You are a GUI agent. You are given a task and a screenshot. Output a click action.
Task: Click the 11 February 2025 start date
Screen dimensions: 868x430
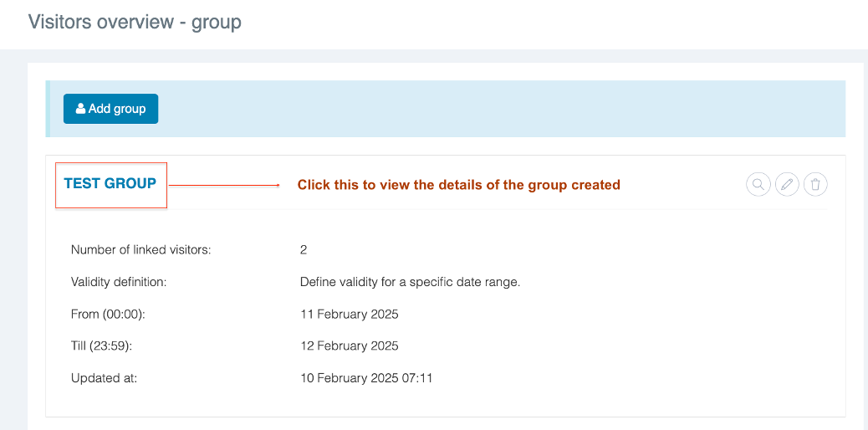click(x=349, y=315)
